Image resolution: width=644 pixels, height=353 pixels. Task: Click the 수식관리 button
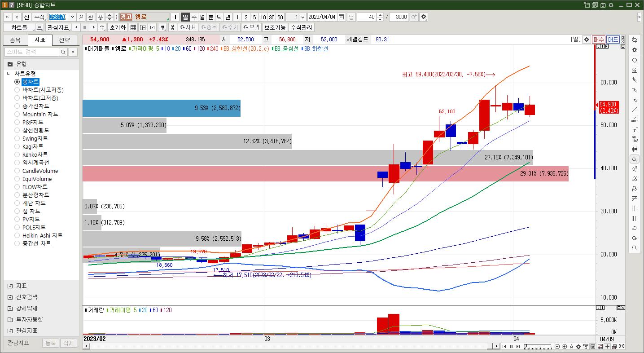tap(302, 27)
